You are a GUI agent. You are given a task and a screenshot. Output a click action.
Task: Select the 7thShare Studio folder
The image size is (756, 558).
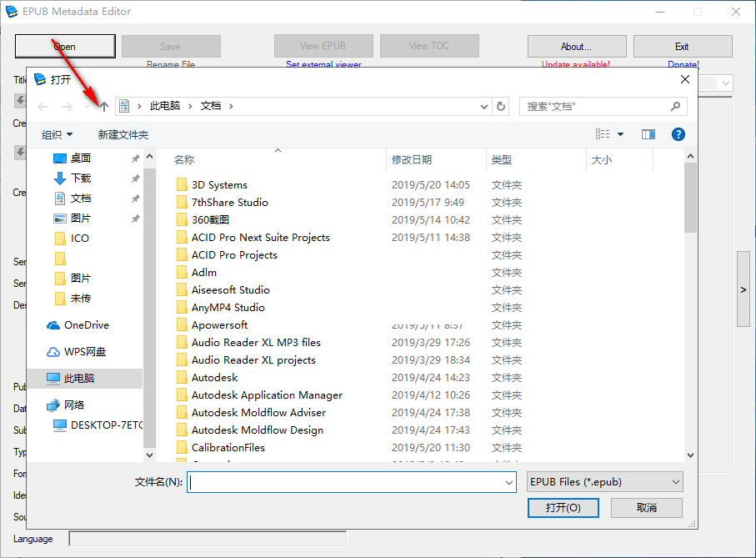point(229,202)
